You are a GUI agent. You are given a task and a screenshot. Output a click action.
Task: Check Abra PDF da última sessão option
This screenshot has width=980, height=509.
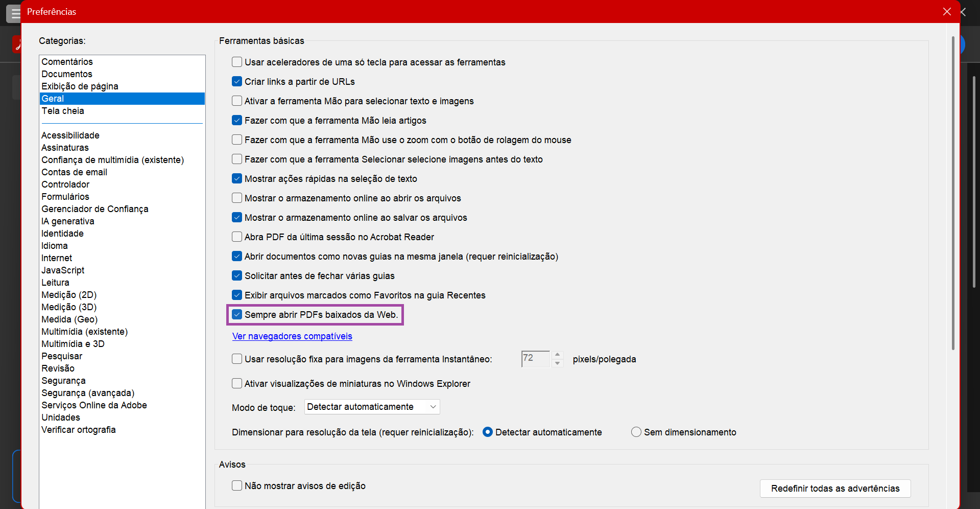(237, 237)
